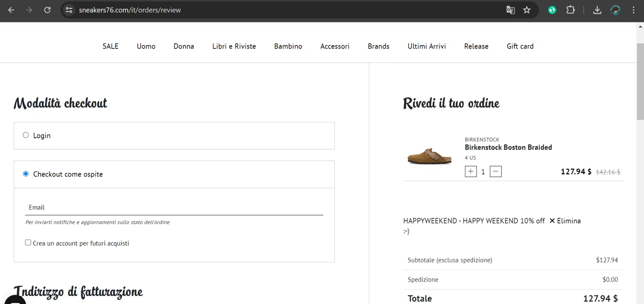The image size is (644, 304).
Task: Click the BIRKENSTOCK brand label
Action: tap(482, 140)
